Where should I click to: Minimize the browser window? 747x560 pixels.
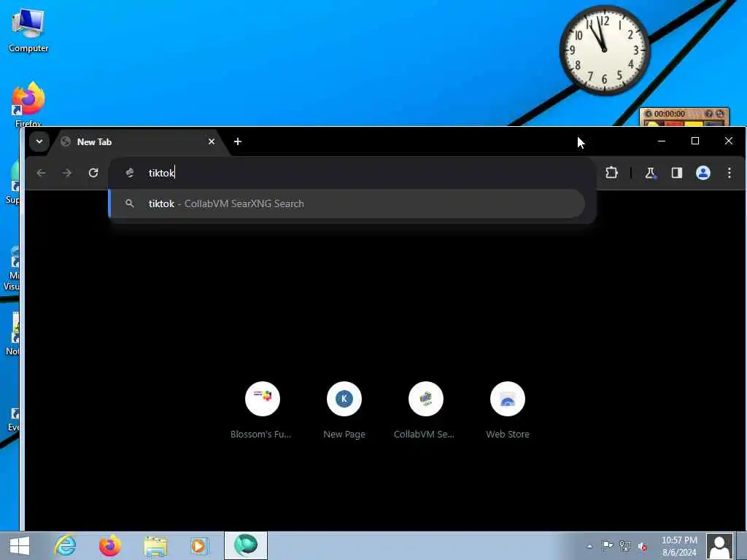(661, 141)
